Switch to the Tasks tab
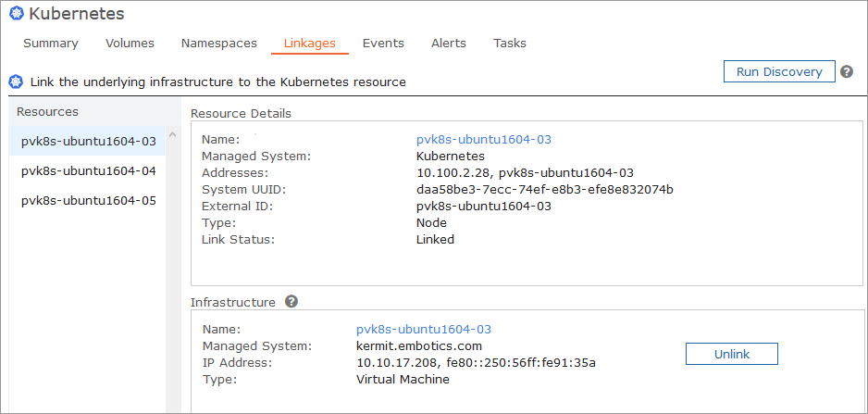 pyautogui.click(x=510, y=44)
